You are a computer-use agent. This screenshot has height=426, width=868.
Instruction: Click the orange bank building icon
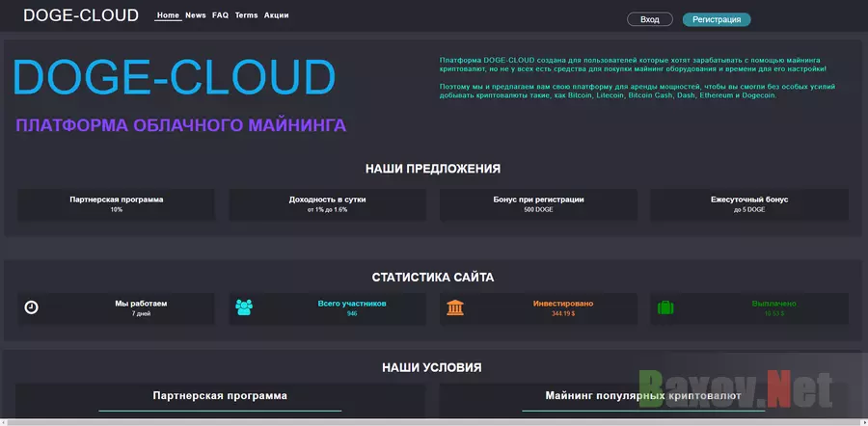coord(455,307)
